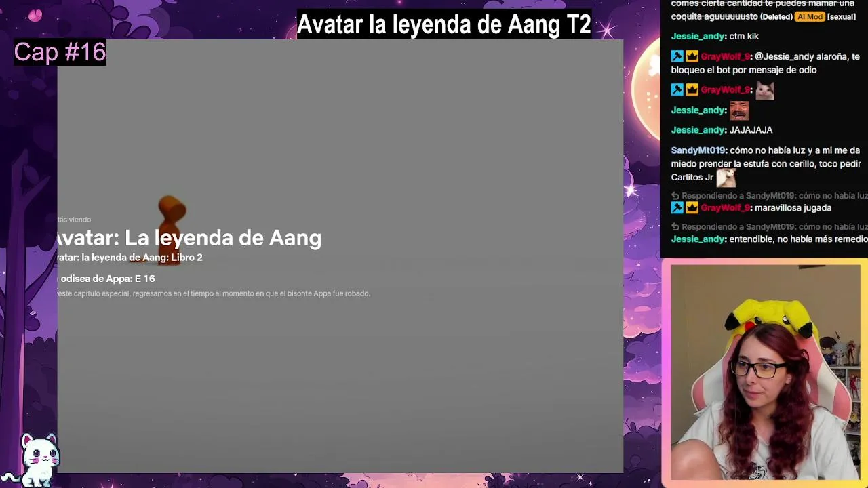Viewport: 868px width, 488px height.
Task: Click 'entendible, no había más remedio' text
Action: [x=798, y=239]
